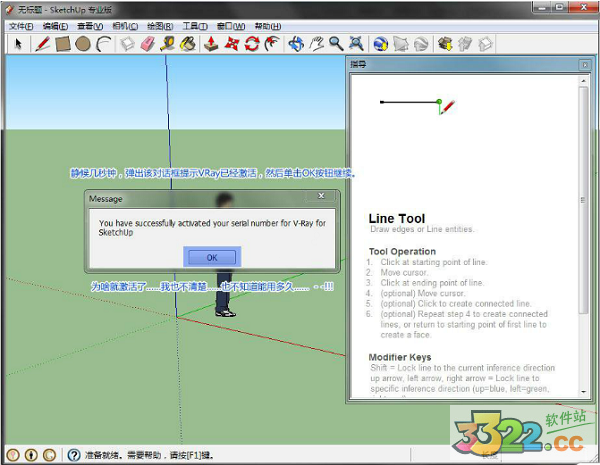
Task: Click the third round status bar icon
Action: pos(49,455)
